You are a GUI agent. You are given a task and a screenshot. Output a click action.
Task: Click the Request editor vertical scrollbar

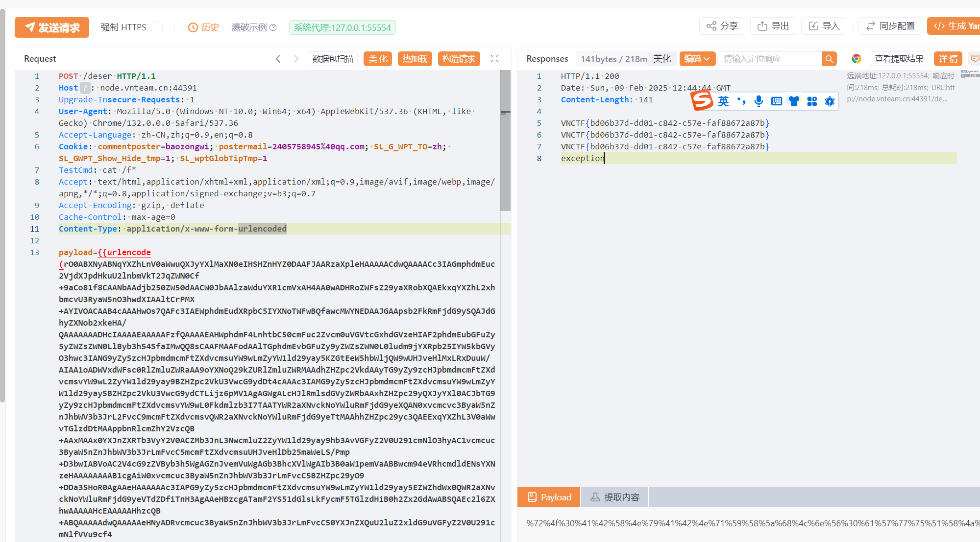click(505, 142)
